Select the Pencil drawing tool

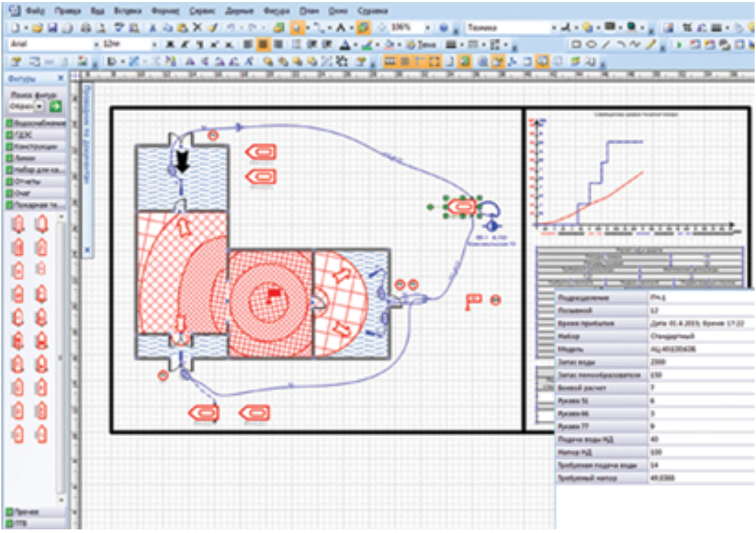coord(651,44)
